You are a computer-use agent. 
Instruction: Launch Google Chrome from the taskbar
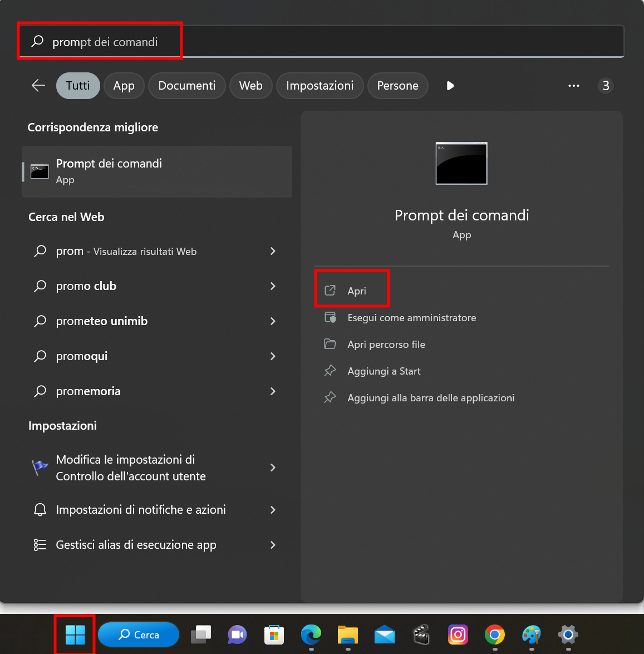click(x=494, y=635)
